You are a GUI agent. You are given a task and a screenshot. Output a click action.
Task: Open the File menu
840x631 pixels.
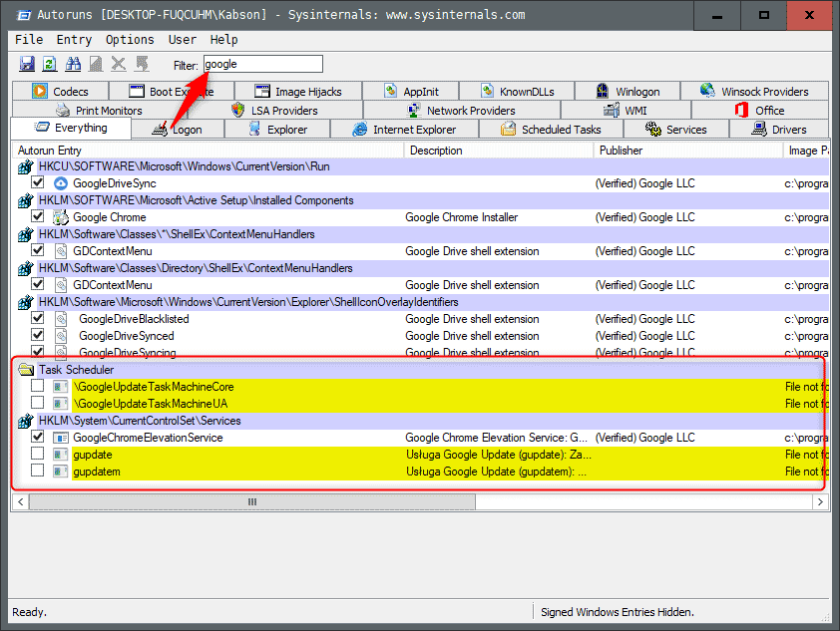(29, 40)
